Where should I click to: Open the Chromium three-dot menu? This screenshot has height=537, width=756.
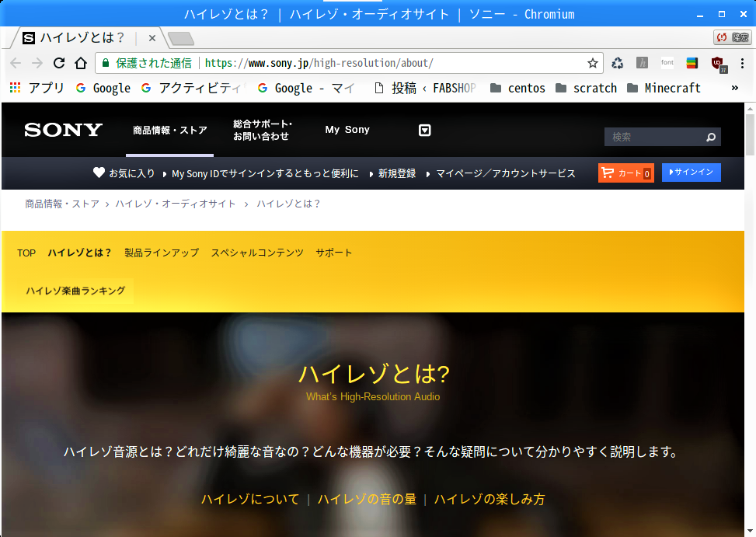tap(742, 63)
